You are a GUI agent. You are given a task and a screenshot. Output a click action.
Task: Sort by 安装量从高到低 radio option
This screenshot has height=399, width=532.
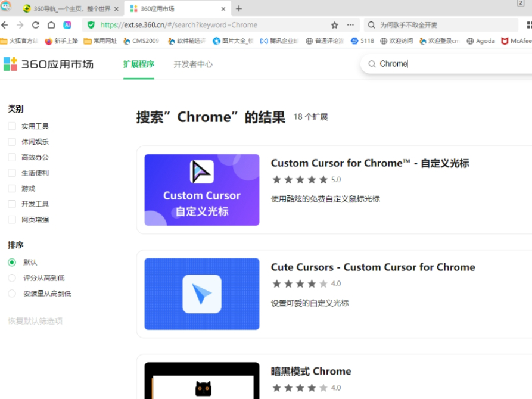(12, 294)
